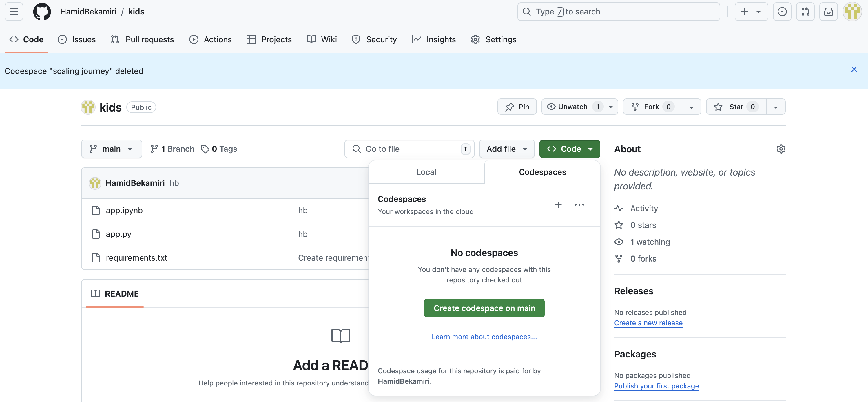This screenshot has width=868, height=402.
Task: View the 1 Branch link
Action: pos(172,149)
